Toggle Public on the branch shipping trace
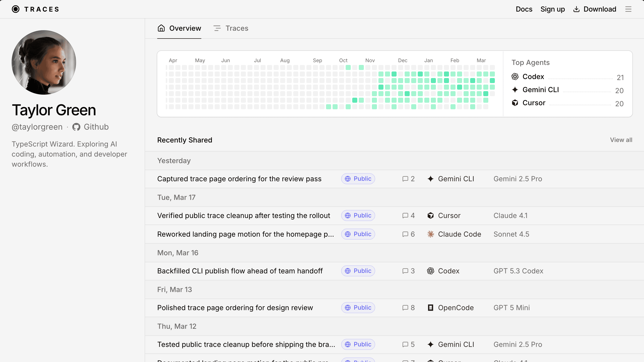This screenshot has width=644, height=362. click(358, 344)
